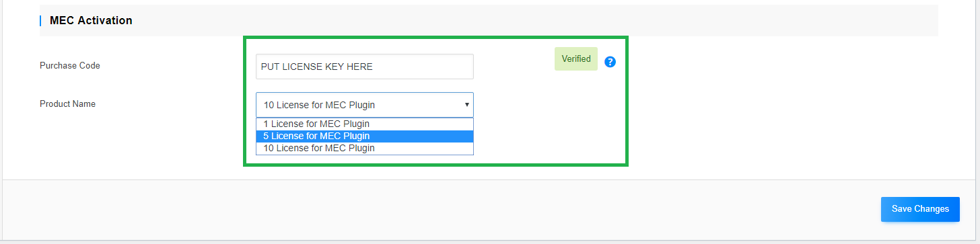This screenshot has width=980, height=244.
Task: Click the green Verified status badge
Action: pyautogui.click(x=576, y=59)
